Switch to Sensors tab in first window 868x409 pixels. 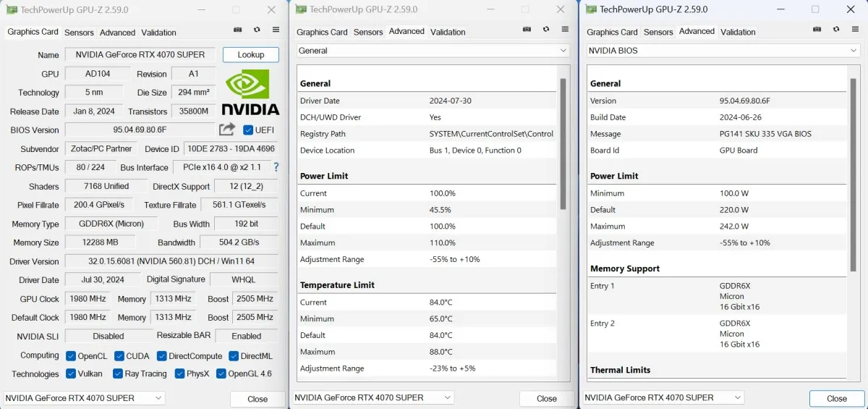(80, 33)
